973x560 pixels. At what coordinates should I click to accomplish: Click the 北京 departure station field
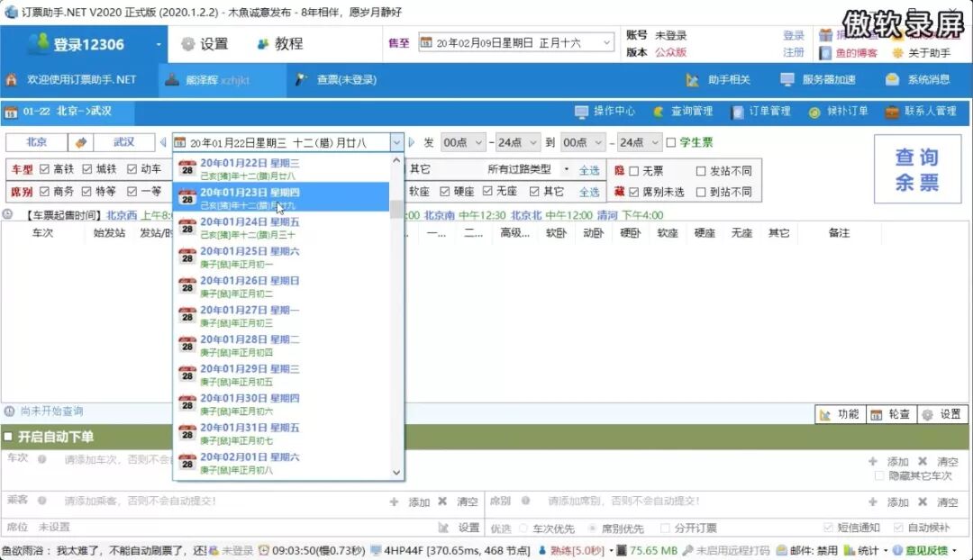coord(37,142)
